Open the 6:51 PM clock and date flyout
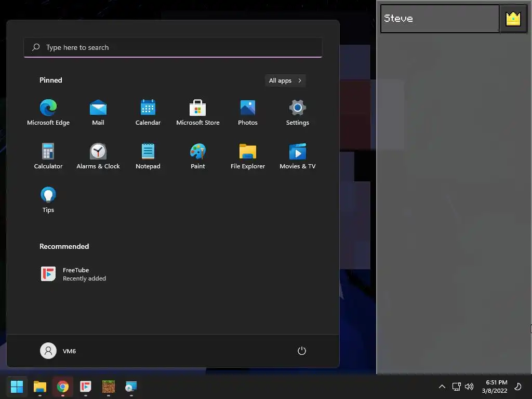The height and width of the screenshot is (399, 532). tap(495, 387)
